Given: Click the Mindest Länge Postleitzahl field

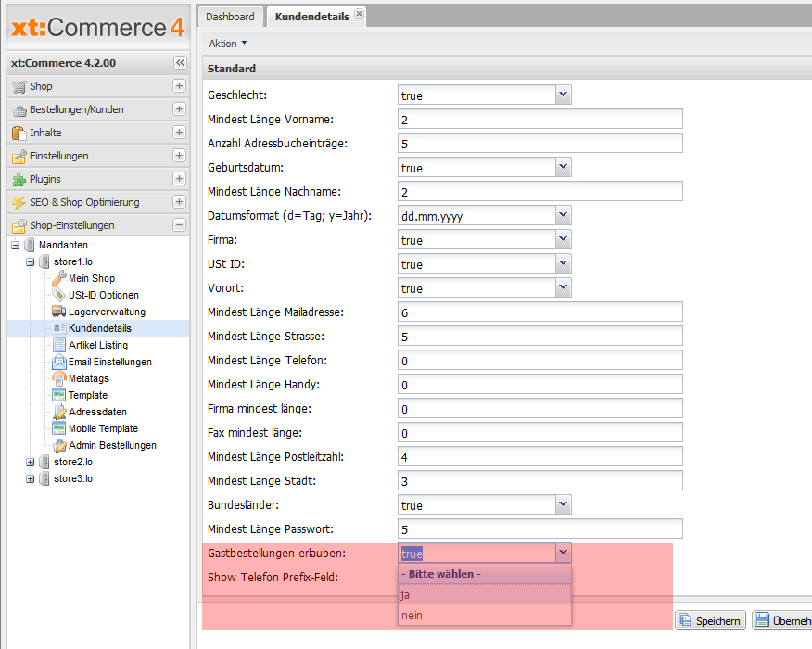Looking at the screenshot, I should [x=540, y=456].
